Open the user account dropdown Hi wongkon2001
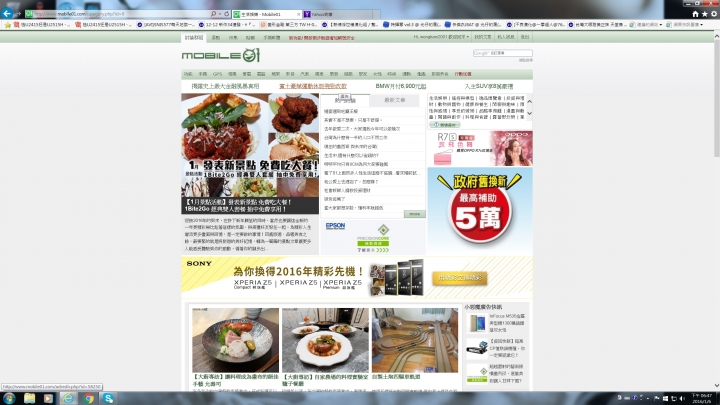 441,37
